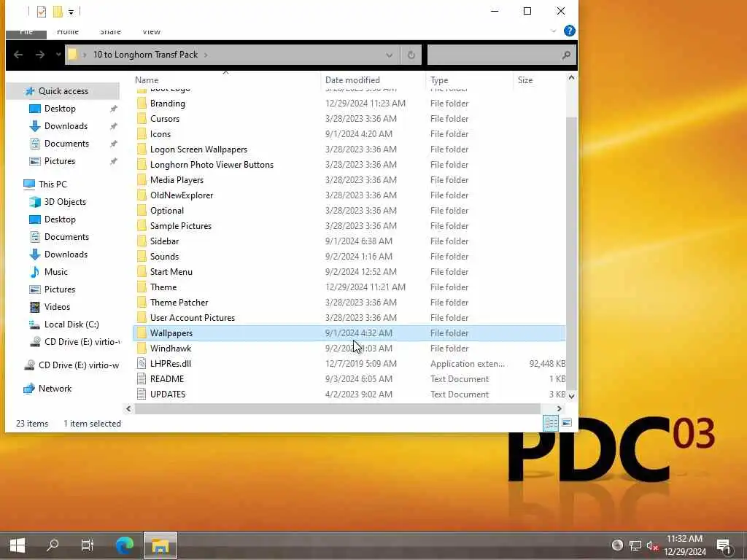Open the address bar history dropdown
Screen dimensions: 747x560
(x=390, y=55)
